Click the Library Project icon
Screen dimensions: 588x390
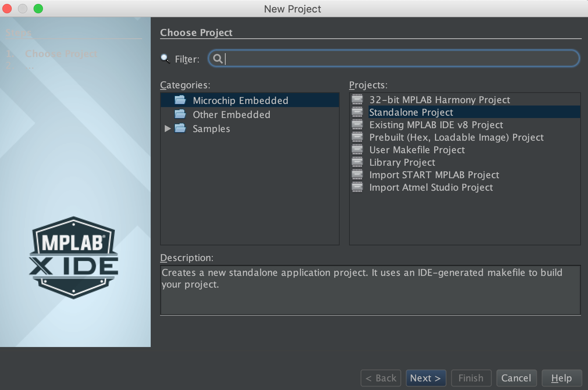[x=357, y=162]
